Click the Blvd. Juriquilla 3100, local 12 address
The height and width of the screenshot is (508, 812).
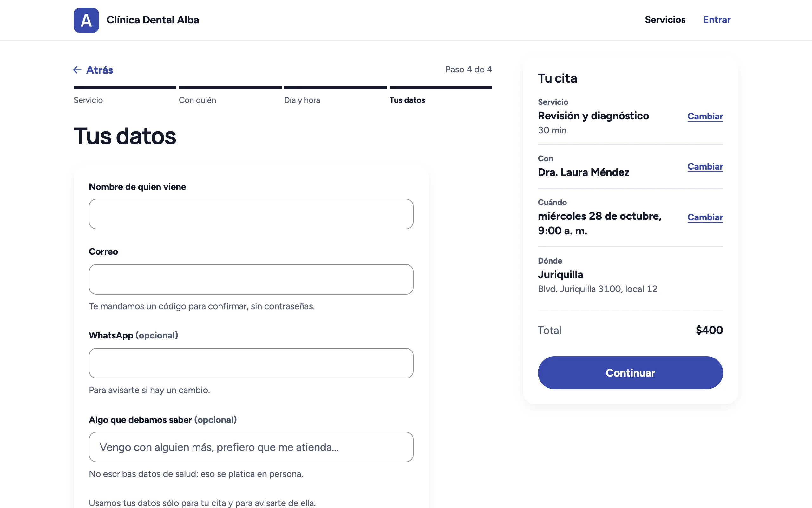tap(598, 289)
